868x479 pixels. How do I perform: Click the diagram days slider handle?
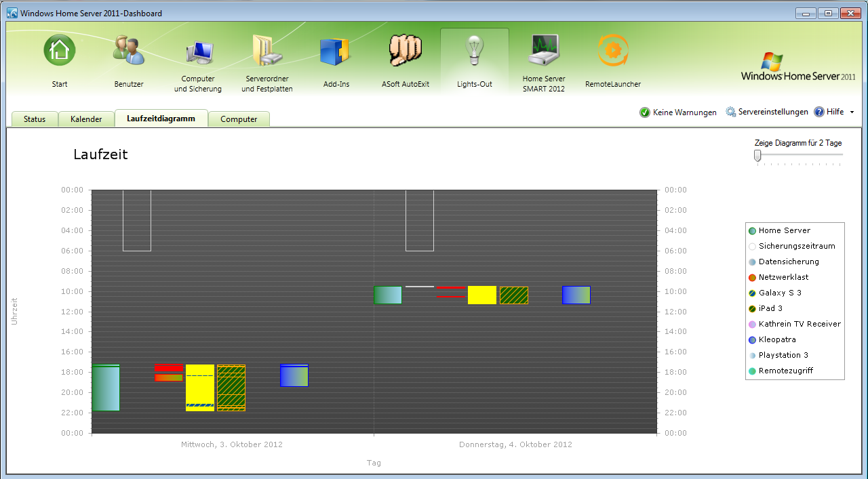coord(757,156)
